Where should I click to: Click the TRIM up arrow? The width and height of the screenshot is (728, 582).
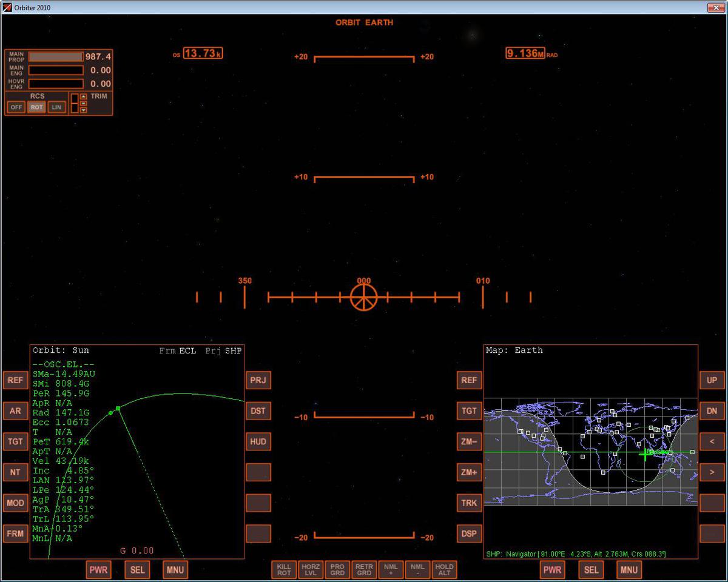(x=84, y=96)
